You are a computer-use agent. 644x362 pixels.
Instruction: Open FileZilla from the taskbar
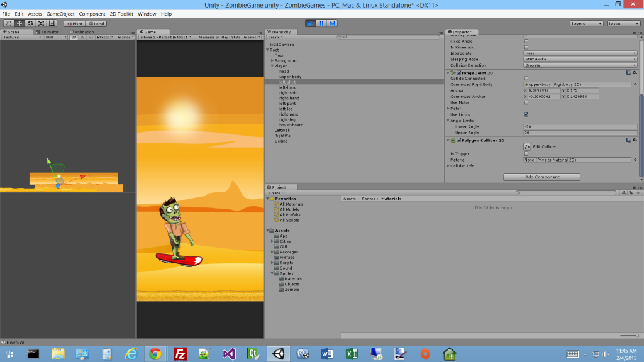click(x=180, y=354)
